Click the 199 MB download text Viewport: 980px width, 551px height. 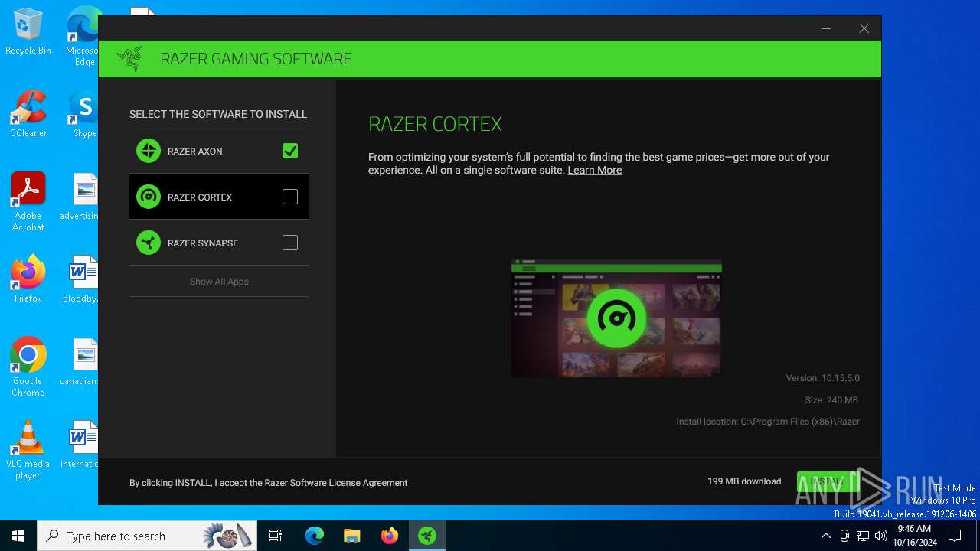pos(744,481)
